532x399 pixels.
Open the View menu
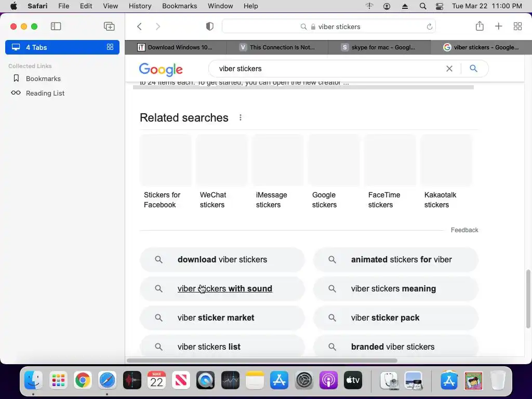pyautogui.click(x=110, y=6)
